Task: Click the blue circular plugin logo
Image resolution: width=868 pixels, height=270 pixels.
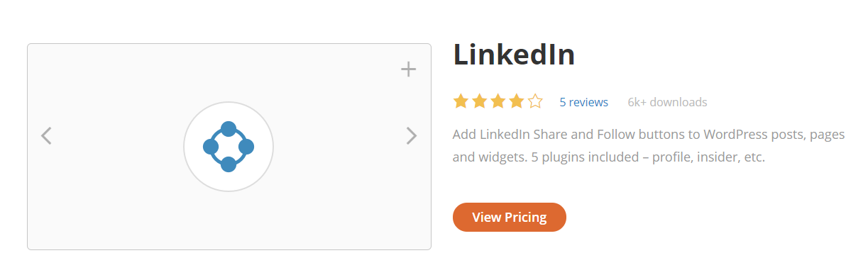Action: [229, 147]
